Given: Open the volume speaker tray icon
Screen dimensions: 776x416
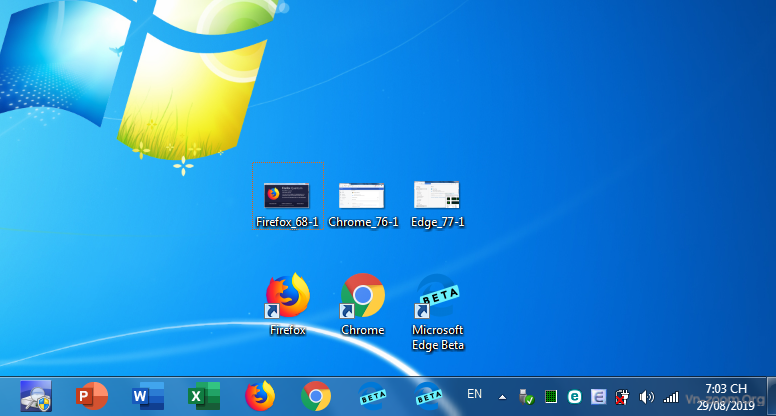Looking at the screenshot, I should 646,397.
